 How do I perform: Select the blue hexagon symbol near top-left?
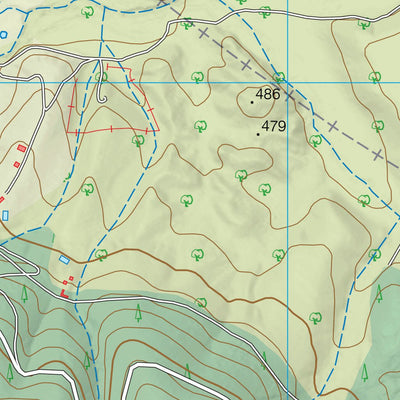(x=3, y=34)
